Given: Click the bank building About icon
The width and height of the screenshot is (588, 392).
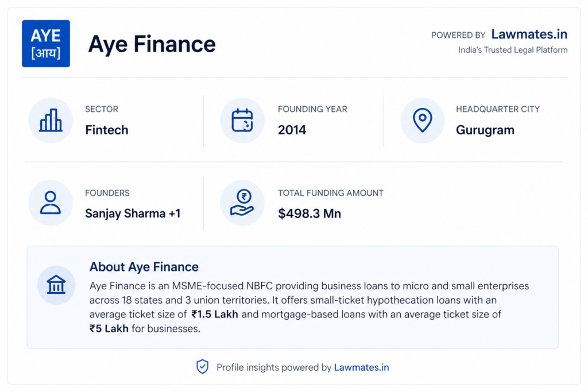Looking at the screenshot, I should click(x=56, y=285).
